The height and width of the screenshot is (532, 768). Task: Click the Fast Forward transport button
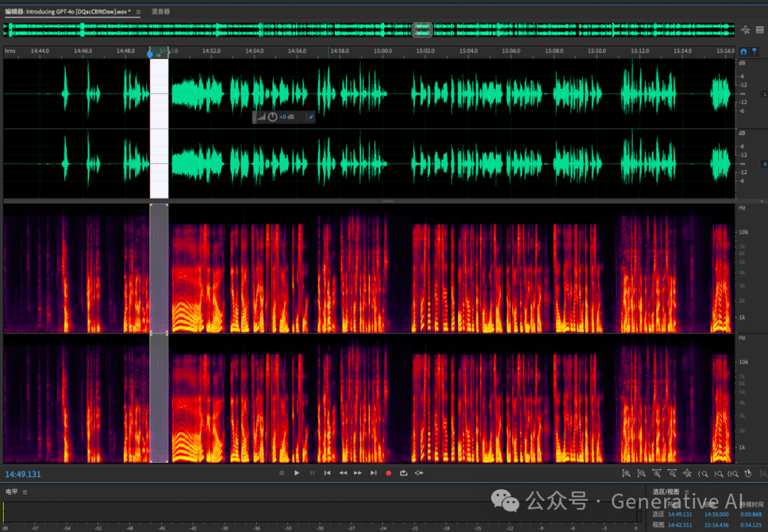(x=358, y=473)
